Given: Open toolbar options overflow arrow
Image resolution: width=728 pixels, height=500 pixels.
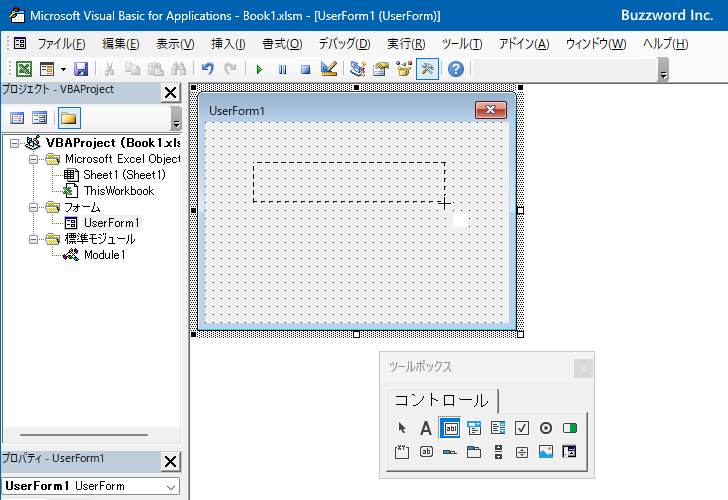Looking at the screenshot, I should 663,70.
